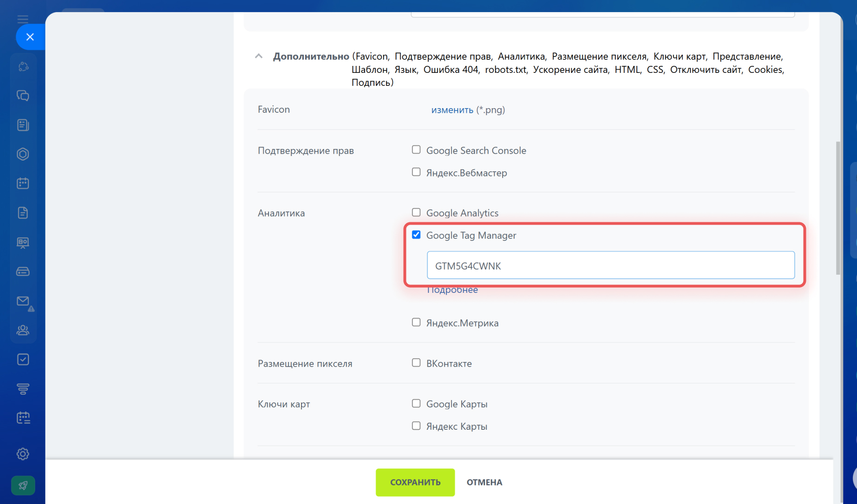
Task: Click the изменить favicon link
Action: pos(452,110)
